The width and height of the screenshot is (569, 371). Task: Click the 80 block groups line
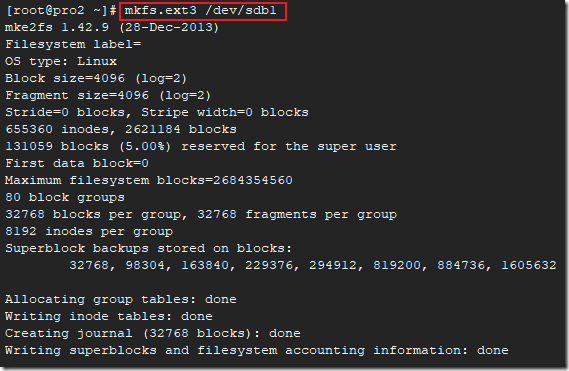(x=65, y=197)
